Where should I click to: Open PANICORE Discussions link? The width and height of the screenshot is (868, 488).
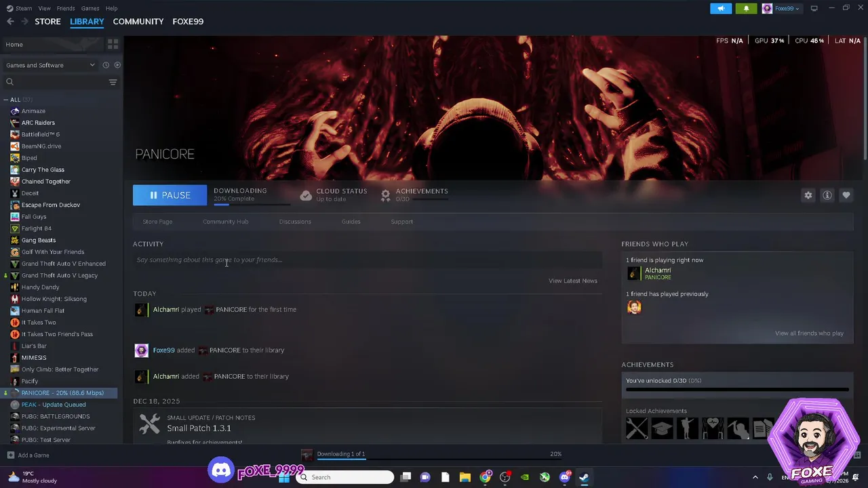[295, 222]
